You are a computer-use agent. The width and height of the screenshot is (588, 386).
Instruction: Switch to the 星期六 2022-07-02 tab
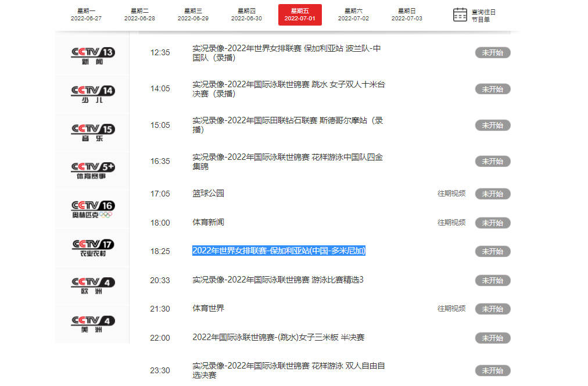point(353,14)
